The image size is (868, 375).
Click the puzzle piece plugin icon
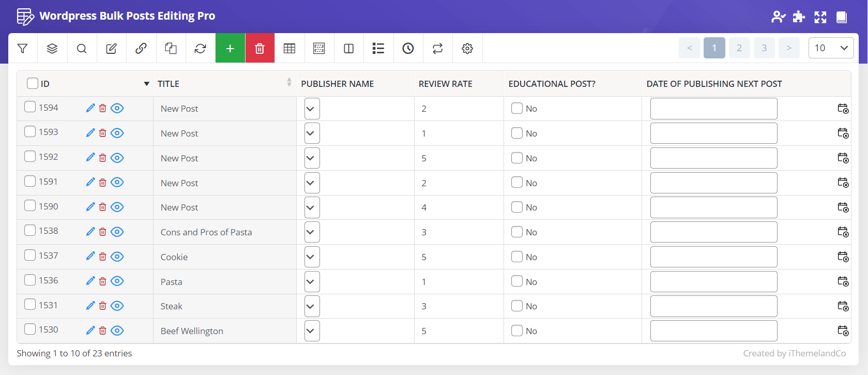(x=799, y=17)
